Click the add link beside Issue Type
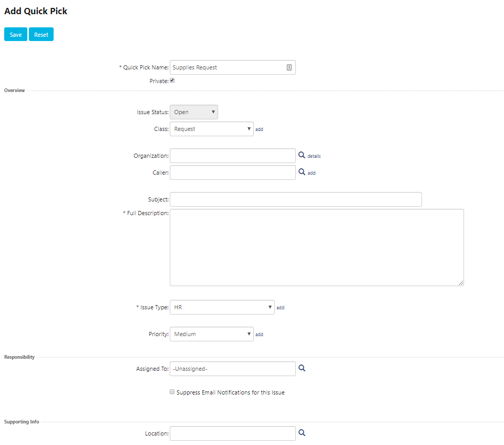This screenshot has height=445, width=504. click(280, 308)
